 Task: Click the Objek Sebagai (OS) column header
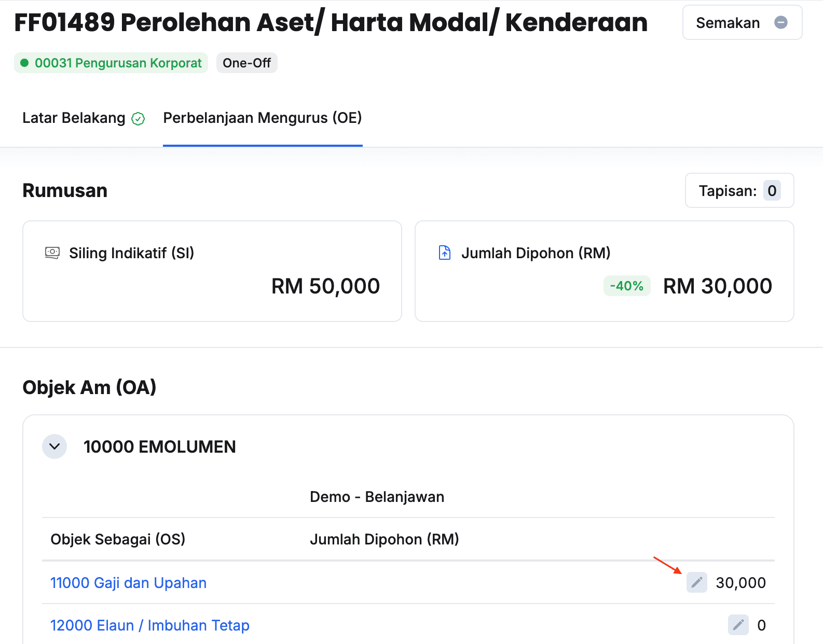pyautogui.click(x=118, y=539)
